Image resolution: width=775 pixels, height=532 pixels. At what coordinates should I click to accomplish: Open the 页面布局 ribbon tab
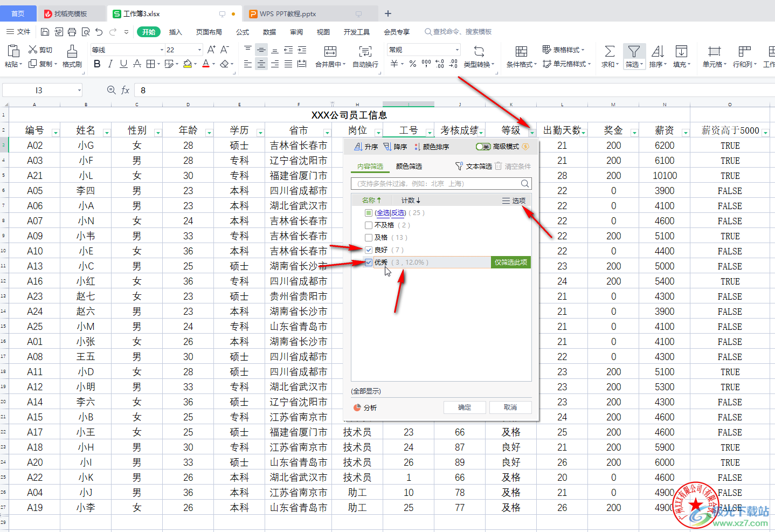209,32
